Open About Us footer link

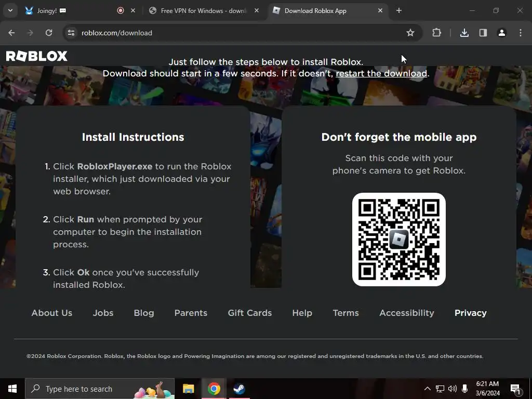(x=52, y=313)
